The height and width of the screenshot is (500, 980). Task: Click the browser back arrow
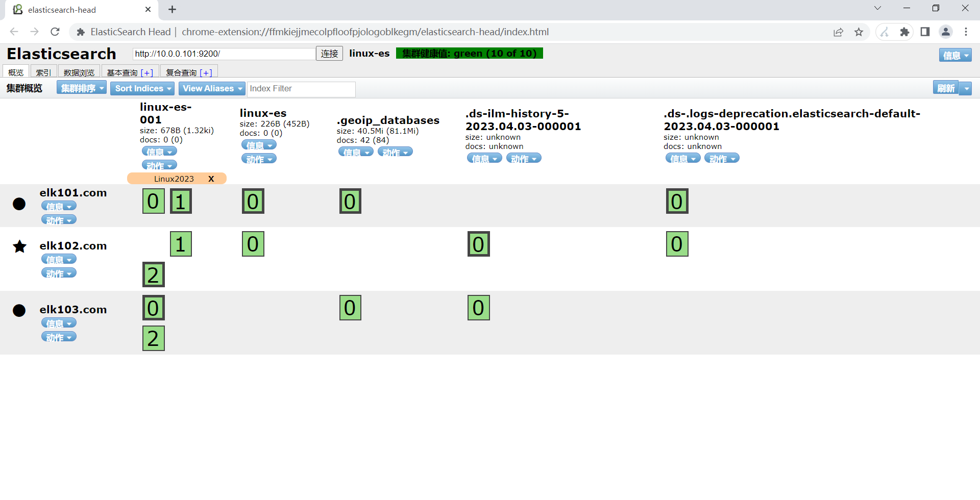(x=14, y=32)
